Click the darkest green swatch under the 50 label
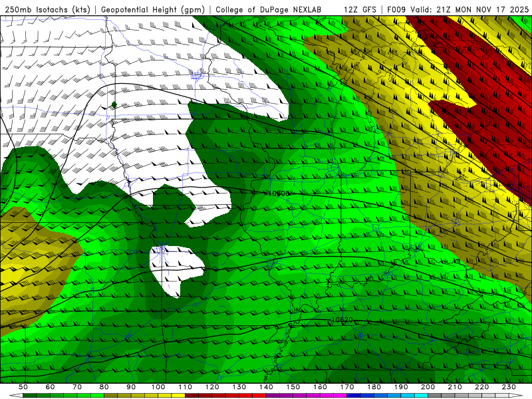The height and width of the screenshot is (399, 532). point(30,396)
